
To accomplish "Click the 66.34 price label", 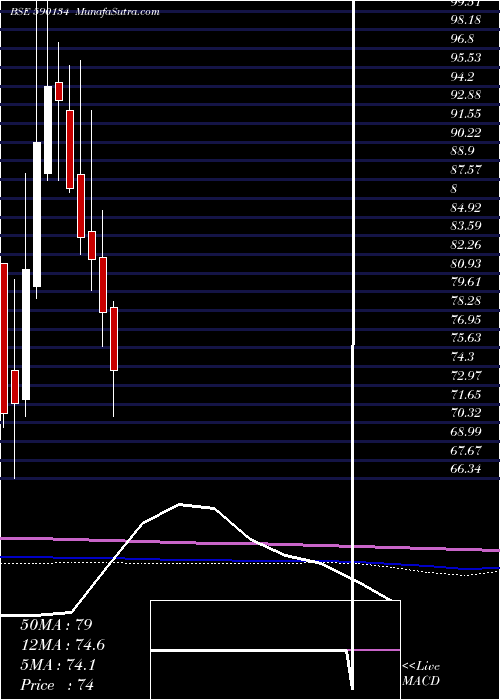I will click(466, 469).
